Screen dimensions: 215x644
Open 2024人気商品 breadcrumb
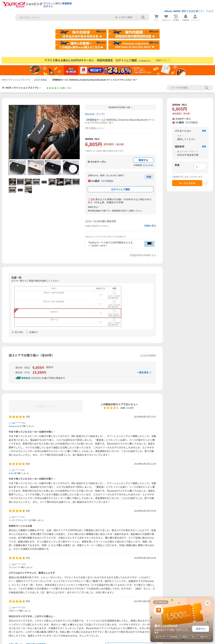40,80
